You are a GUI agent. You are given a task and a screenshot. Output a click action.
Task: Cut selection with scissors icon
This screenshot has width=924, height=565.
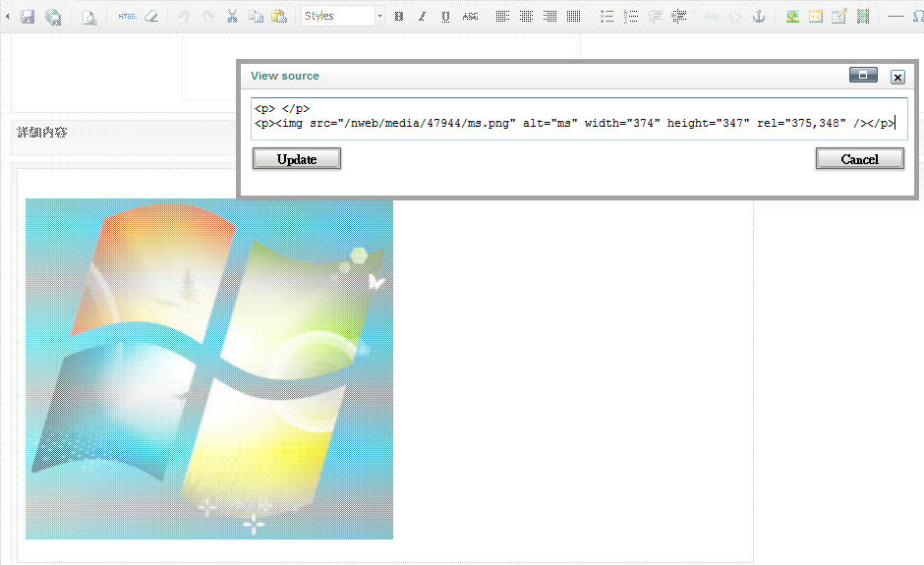tap(232, 17)
